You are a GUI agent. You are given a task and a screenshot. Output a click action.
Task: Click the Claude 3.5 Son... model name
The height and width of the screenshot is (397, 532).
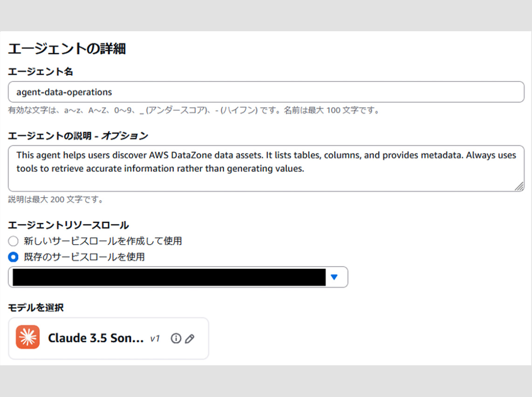(x=95, y=338)
